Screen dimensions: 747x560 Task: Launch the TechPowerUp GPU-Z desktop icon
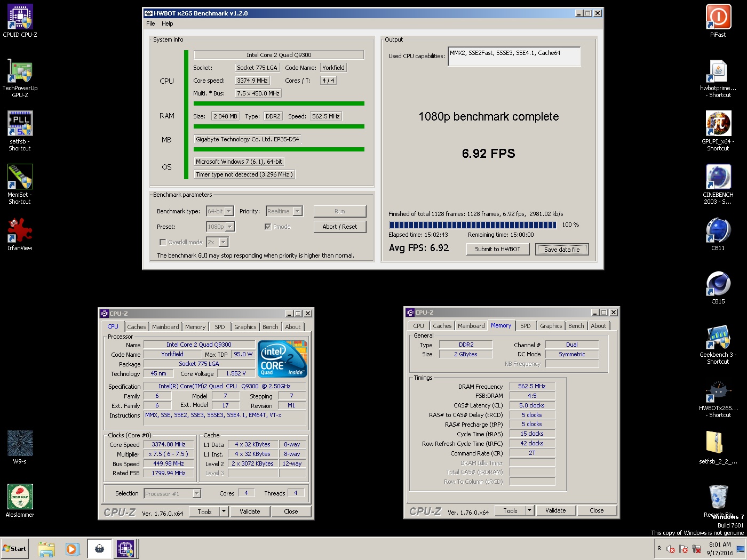click(20, 77)
